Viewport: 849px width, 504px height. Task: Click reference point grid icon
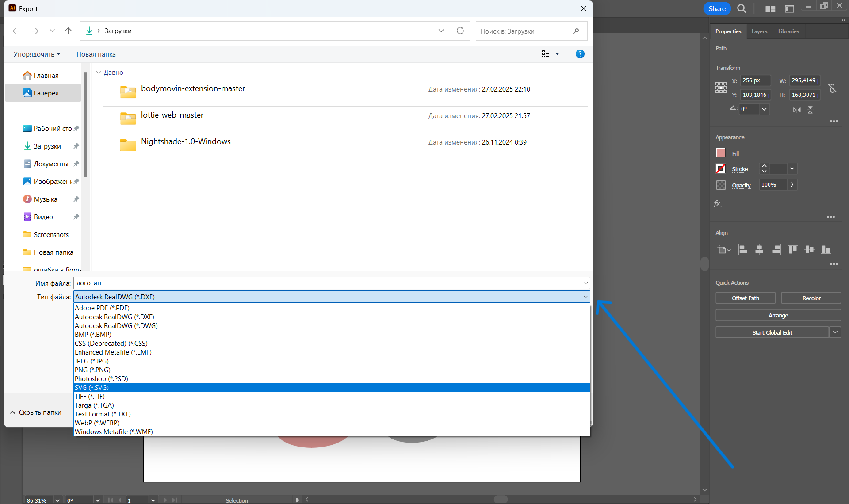721,88
